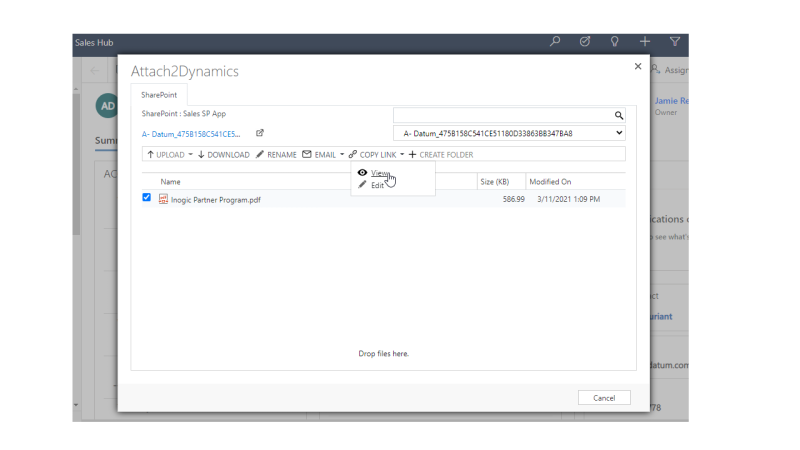This screenshot has height=450, width=800.
Task: Click the lightbulb assistant icon
Action: point(615,42)
